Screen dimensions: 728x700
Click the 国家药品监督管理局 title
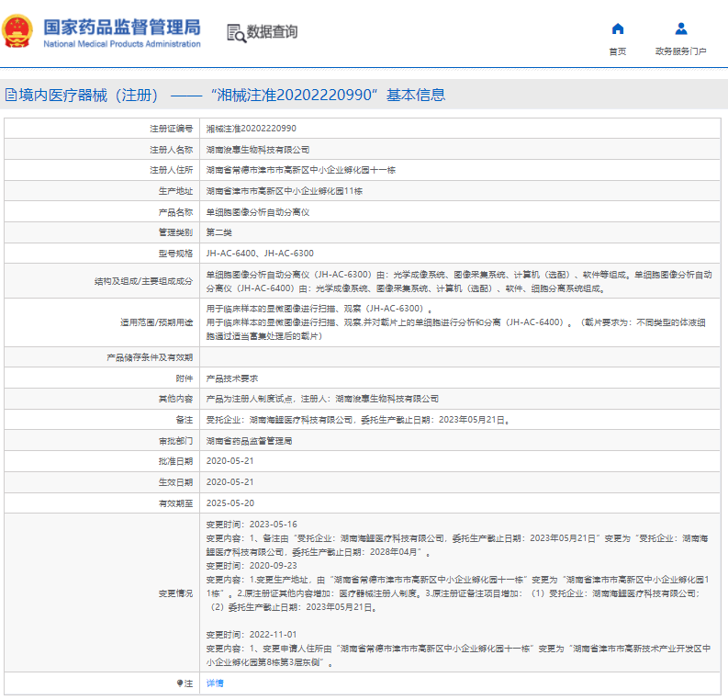tap(122, 28)
